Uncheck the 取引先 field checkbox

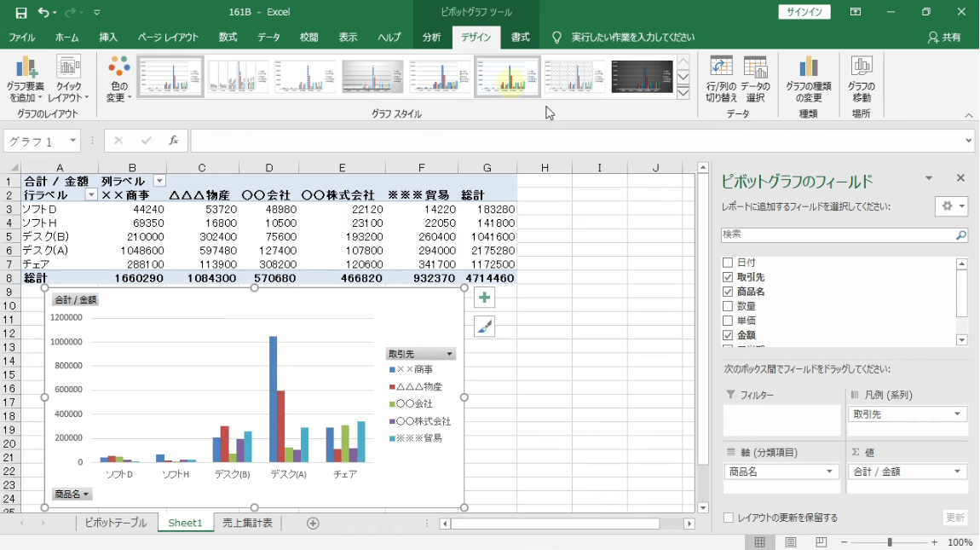728,277
